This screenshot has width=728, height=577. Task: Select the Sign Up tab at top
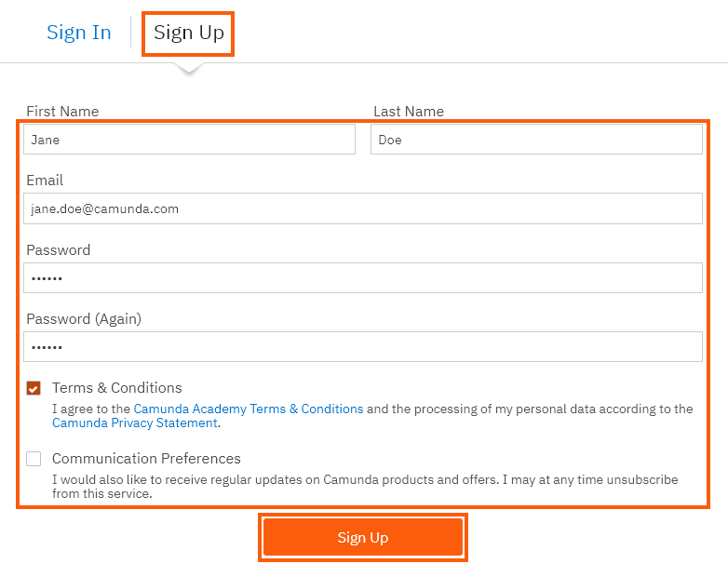pos(188,33)
